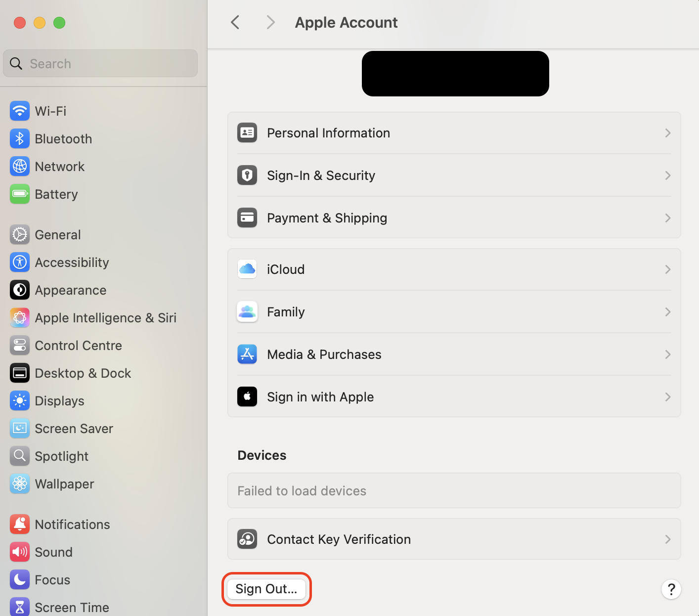The width and height of the screenshot is (699, 616).
Task: Click the 'Personal Information' label
Action: pyautogui.click(x=329, y=133)
